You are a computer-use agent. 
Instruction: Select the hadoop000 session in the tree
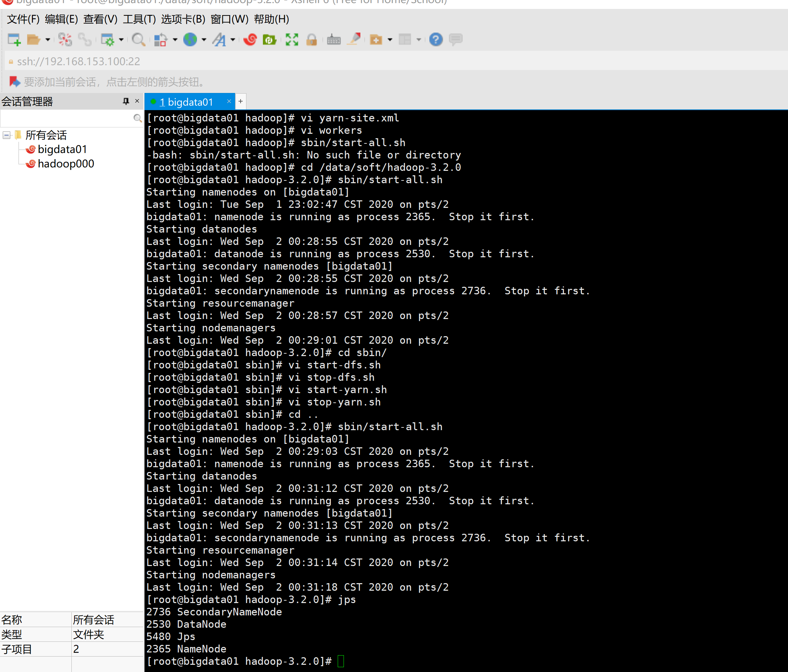(x=66, y=164)
